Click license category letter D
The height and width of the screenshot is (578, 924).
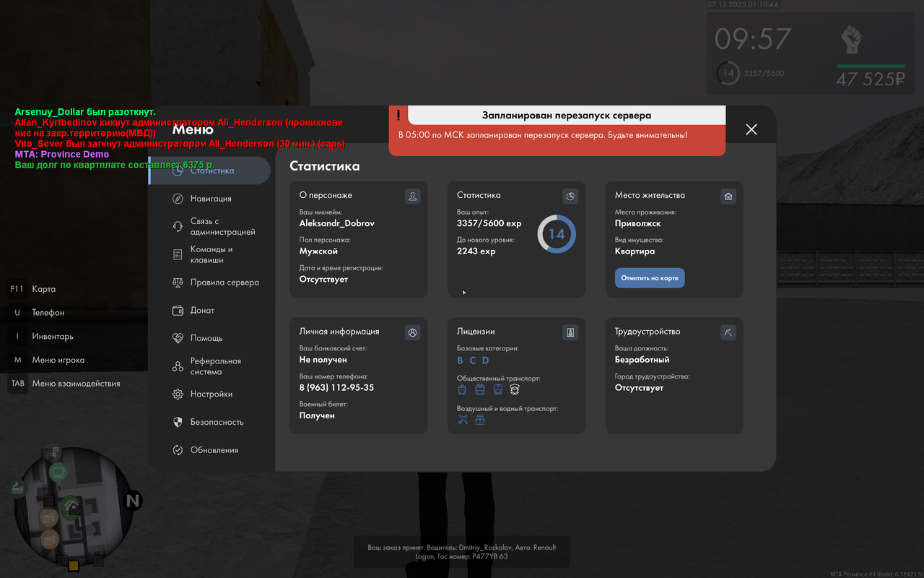[x=486, y=361]
